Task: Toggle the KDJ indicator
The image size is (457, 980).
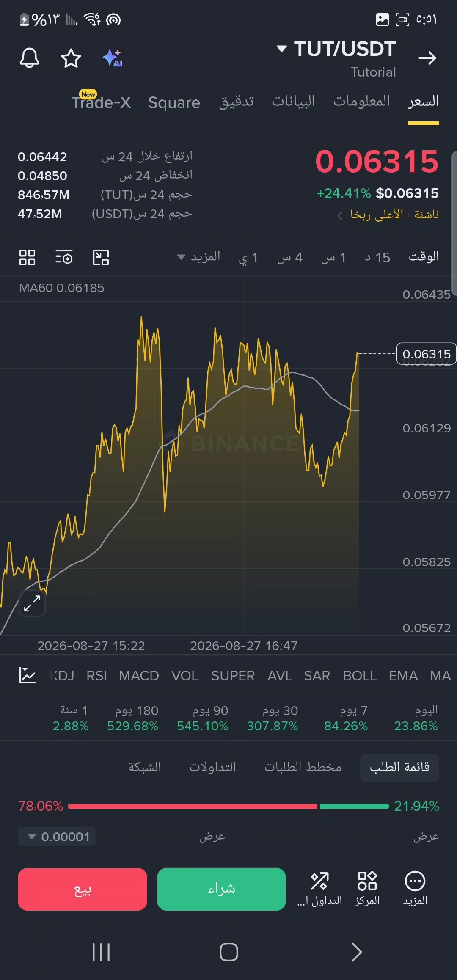Action: click(x=62, y=676)
